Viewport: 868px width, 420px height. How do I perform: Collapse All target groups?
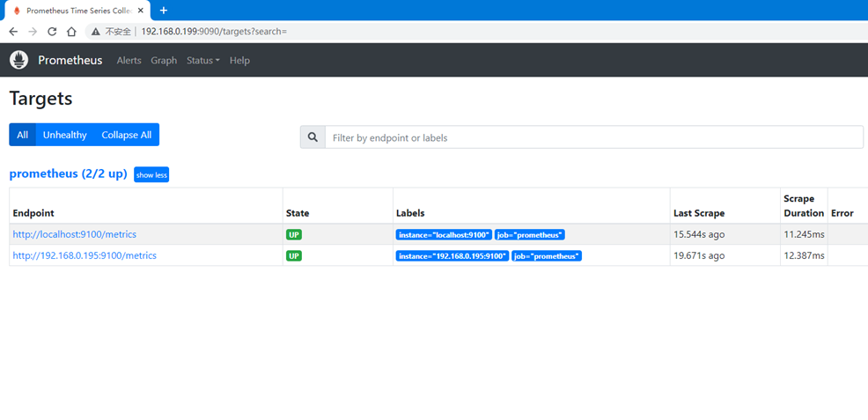click(x=126, y=135)
